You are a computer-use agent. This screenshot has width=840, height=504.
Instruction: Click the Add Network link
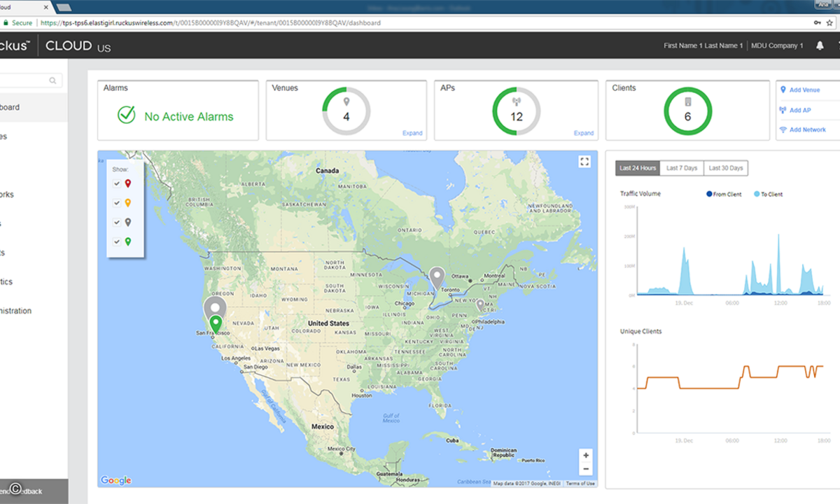(808, 129)
